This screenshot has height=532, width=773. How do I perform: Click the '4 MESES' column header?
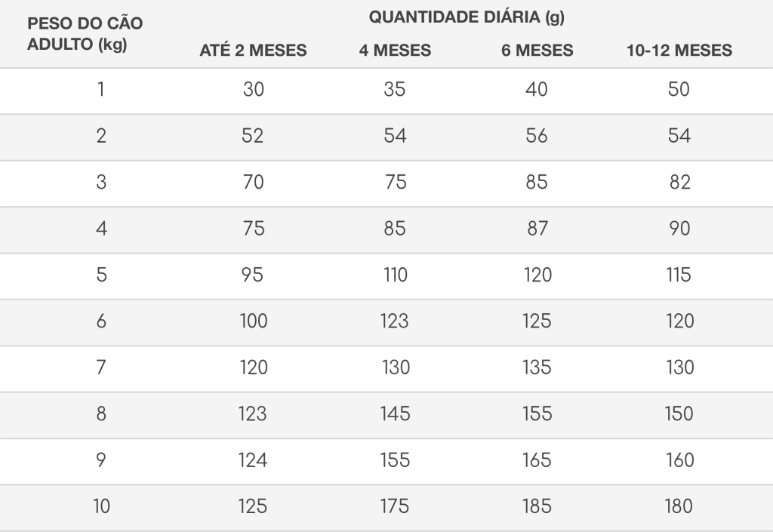point(395,51)
